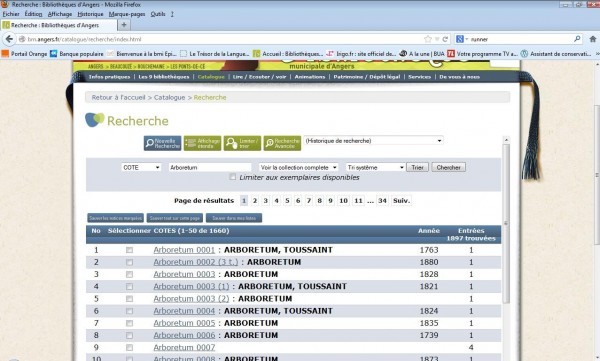The height and width of the screenshot is (361, 600).
Task: Open Voir la collection complète dropdown
Action: (x=298, y=167)
